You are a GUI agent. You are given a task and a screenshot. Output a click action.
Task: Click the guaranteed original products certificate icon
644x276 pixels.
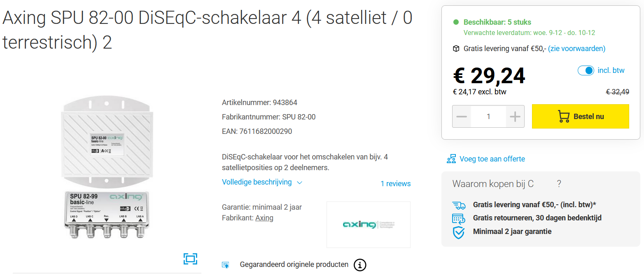[x=225, y=265]
